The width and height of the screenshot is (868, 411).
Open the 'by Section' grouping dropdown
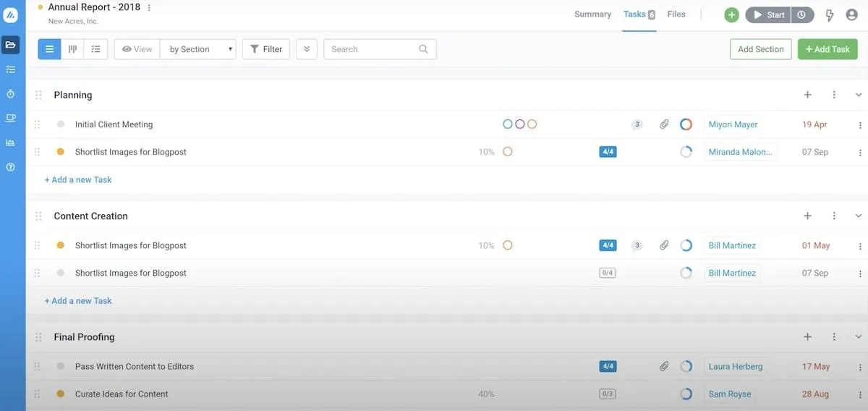coord(198,49)
